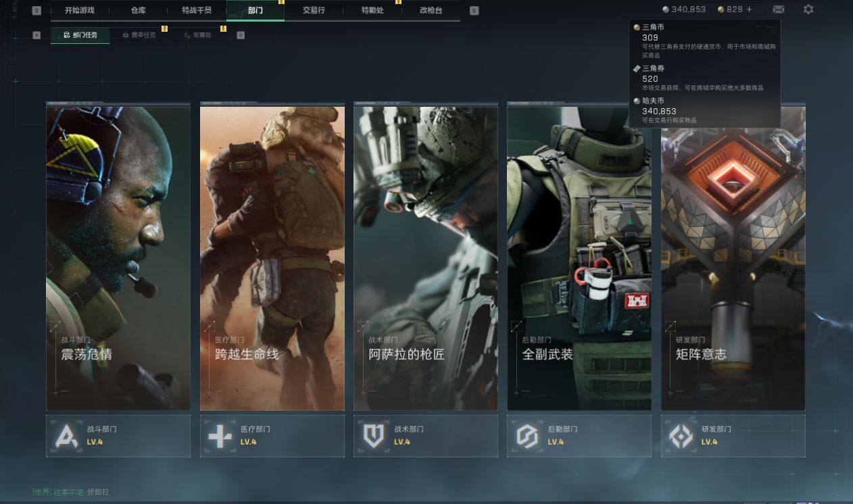This screenshot has width=853, height=504.
Task: Click the 部门 tab notification badge
Action: [281, 2]
